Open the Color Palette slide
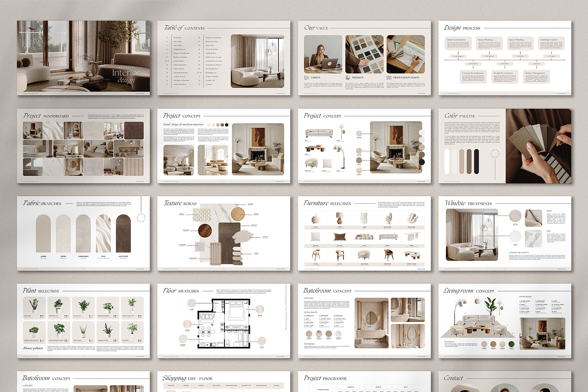 pyautogui.click(x=505, y=146)
